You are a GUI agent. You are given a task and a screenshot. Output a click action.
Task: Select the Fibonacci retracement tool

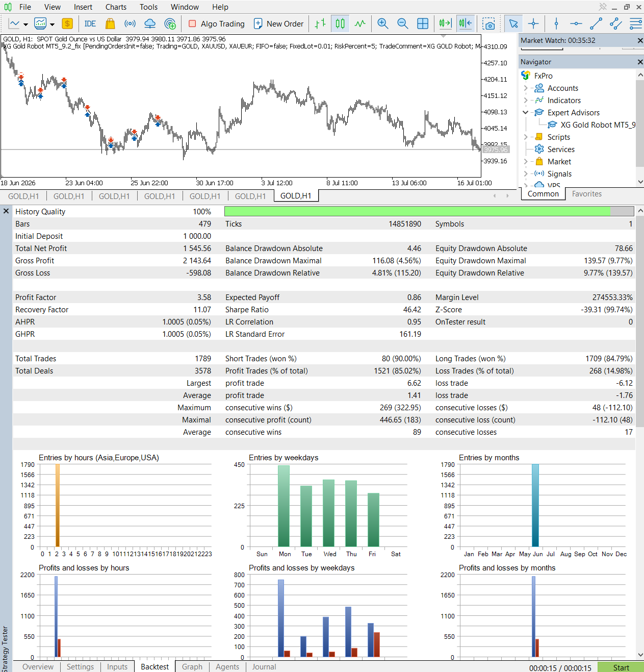click(x=635, y=23)
